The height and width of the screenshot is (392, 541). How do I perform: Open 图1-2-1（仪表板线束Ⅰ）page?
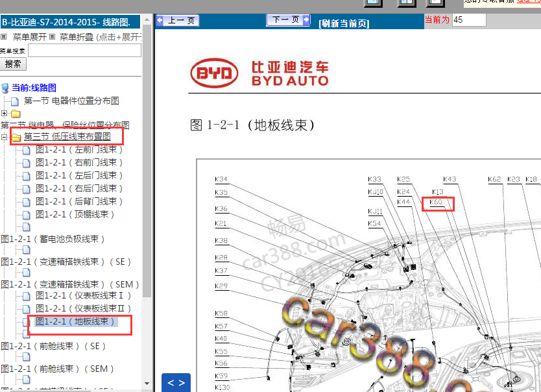pos(83,296)
